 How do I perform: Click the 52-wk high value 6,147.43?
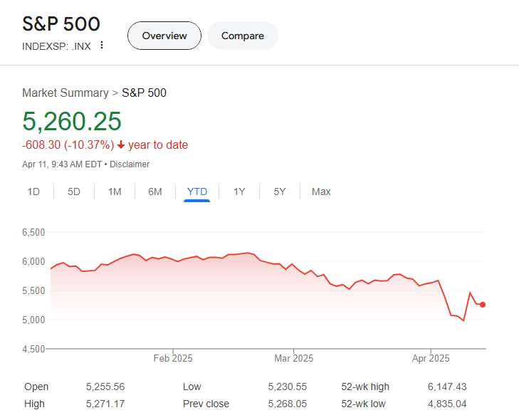448,387
